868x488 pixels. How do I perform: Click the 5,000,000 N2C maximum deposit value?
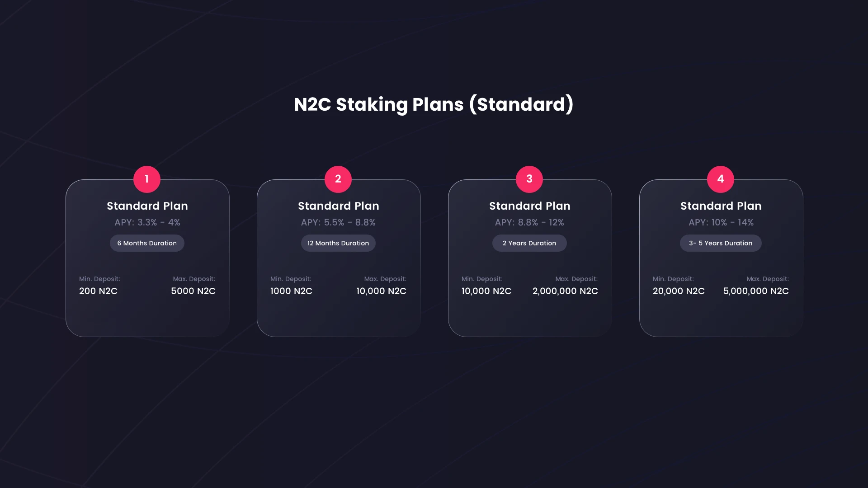pos(756,291)
